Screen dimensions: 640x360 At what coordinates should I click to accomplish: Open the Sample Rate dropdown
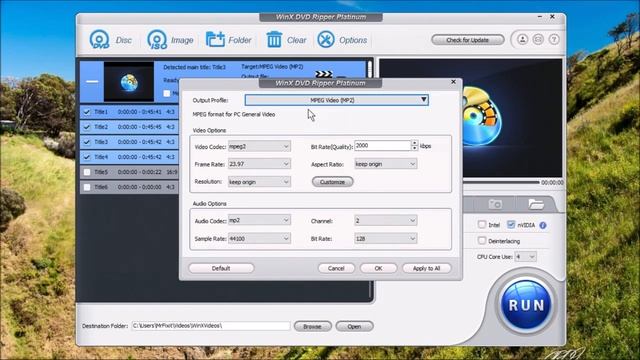[x=259, y=239]
